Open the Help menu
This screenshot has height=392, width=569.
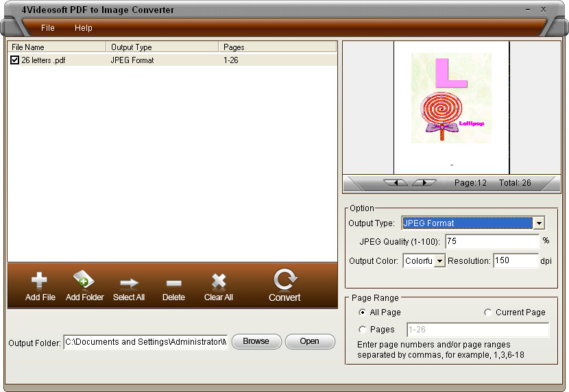[x=83, y=28]
